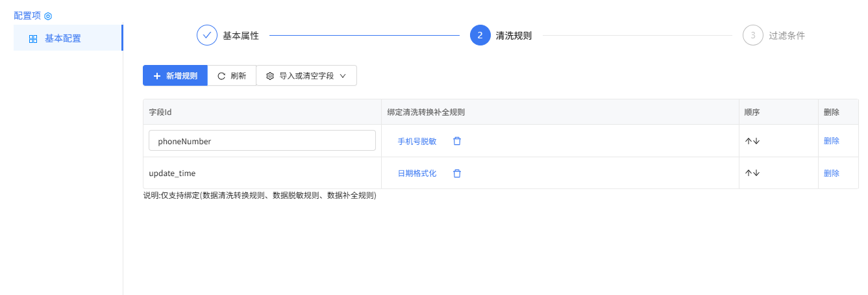
Task: Select the 过滤条件 step label
Action: coord(787,36)
